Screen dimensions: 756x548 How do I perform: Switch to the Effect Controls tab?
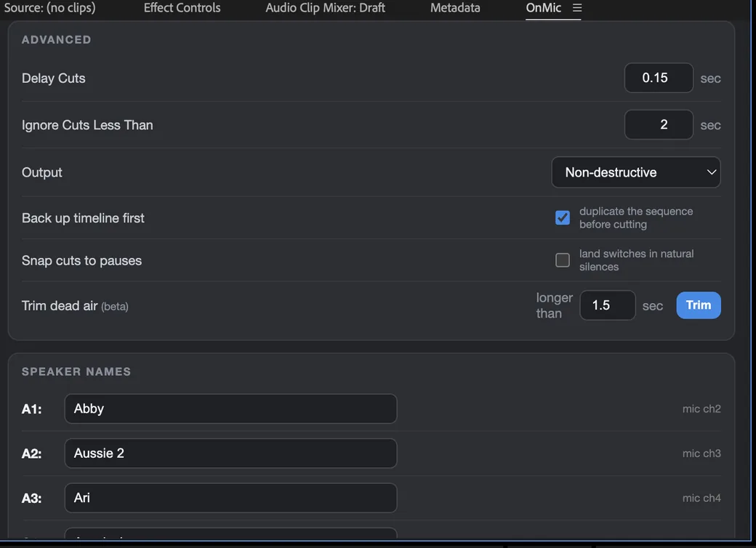pyautogui.click(x=182, y=8)
